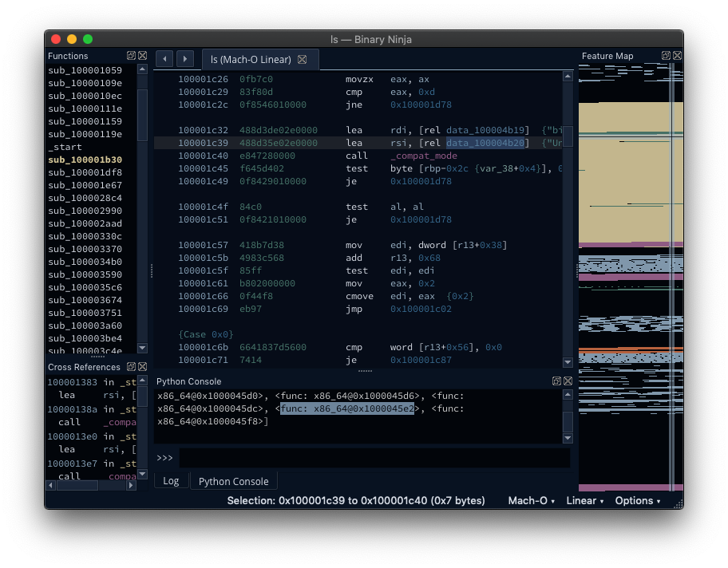Click Cross References scroll right arrow

point(132,485)
